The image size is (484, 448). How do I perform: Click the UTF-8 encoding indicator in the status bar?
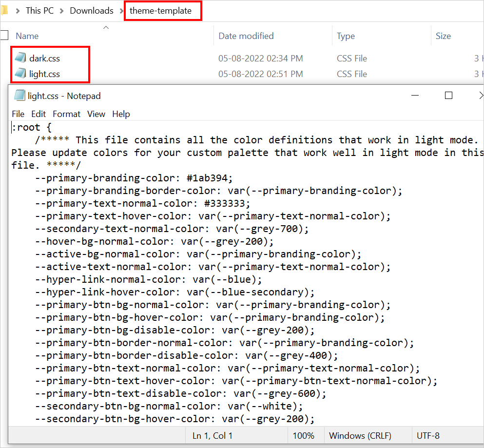click(x=428, y=435)
